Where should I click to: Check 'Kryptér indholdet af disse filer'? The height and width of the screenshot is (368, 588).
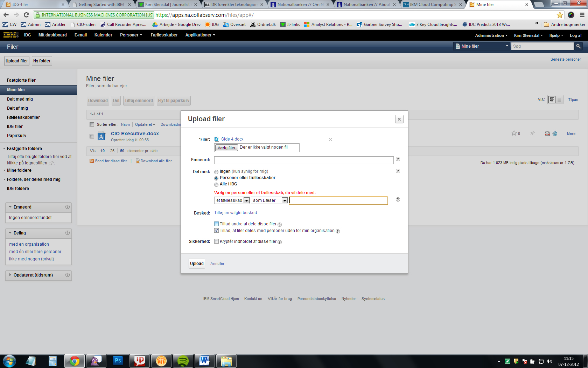pos(216,241)
